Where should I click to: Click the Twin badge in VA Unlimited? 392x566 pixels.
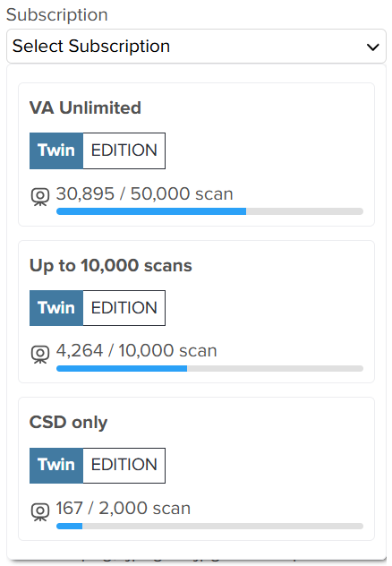(56, 150)
